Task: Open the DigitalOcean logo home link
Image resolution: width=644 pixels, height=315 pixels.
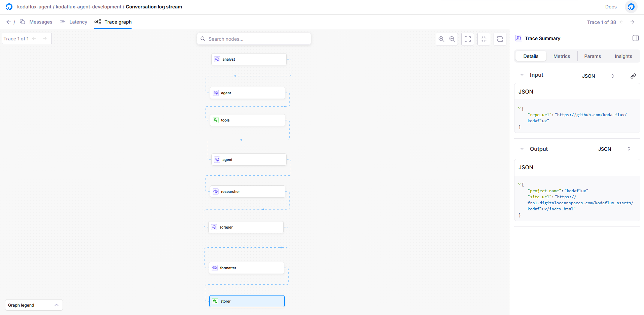Action: tap(9, 7)
